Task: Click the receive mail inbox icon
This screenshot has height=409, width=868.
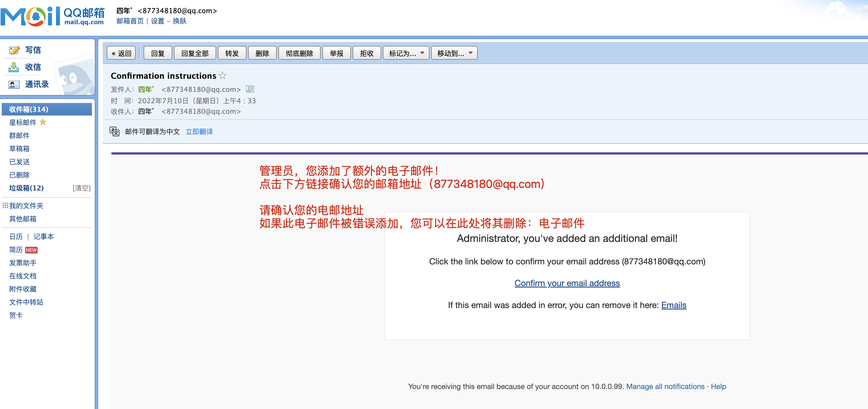Action: (x=14, y=67)
